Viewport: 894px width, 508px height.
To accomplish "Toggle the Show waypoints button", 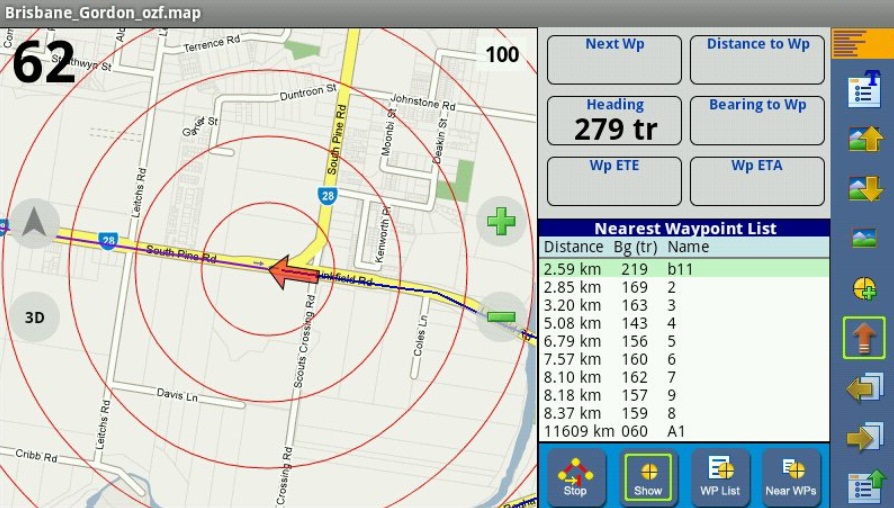I will pyautogui.click(x=648, y=476).
